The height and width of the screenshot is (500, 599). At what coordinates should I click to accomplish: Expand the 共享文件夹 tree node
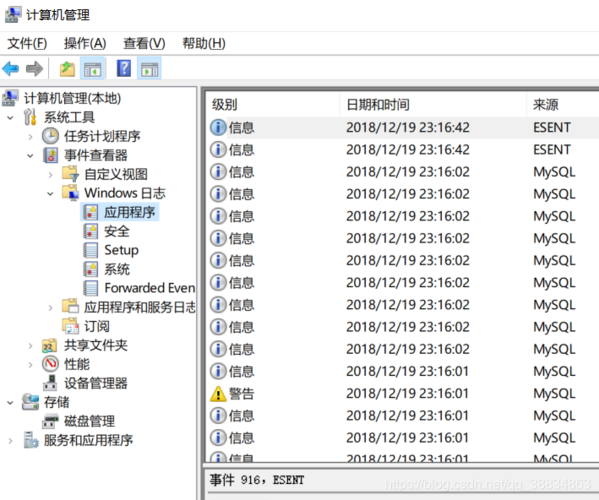pos(31,346)
